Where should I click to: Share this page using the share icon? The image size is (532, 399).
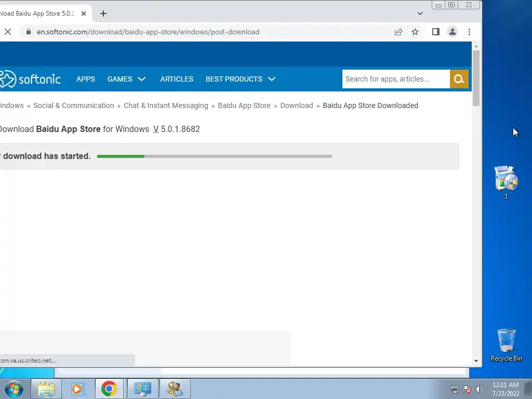point(398,32)
